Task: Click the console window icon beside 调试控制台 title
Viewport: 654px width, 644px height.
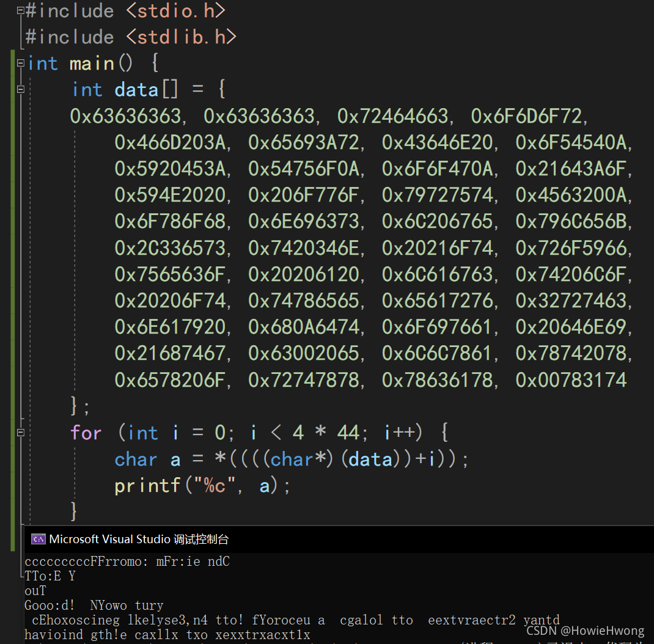Action: tap(38, 539)
